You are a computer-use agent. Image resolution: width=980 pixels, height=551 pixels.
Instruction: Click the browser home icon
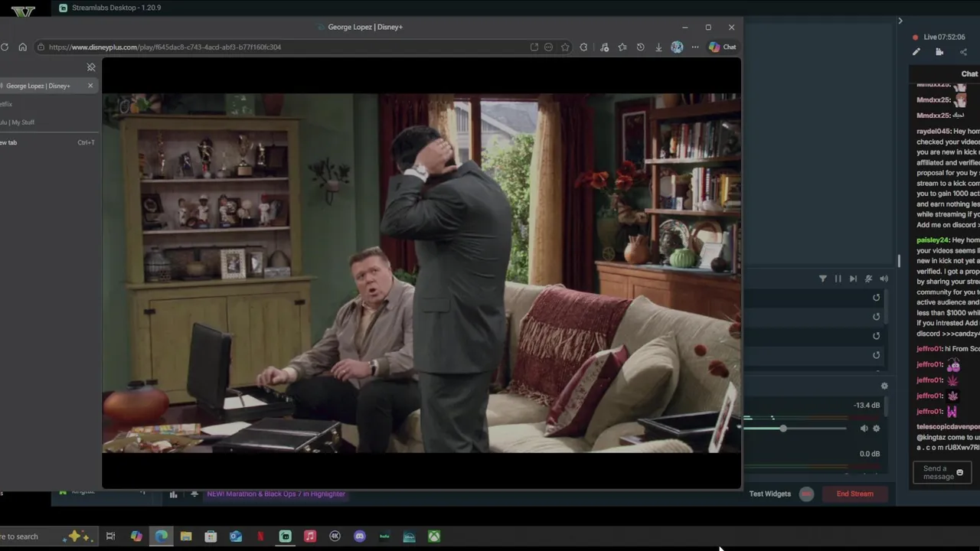[22, 47]
